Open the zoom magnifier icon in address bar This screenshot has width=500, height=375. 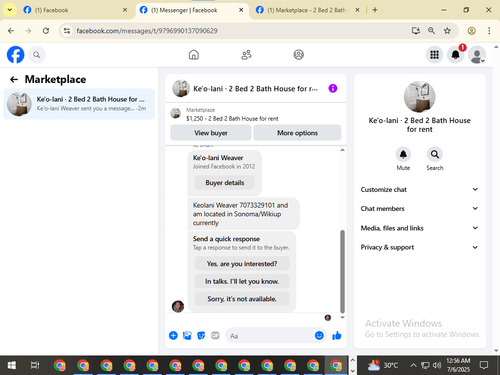point(431,31)
